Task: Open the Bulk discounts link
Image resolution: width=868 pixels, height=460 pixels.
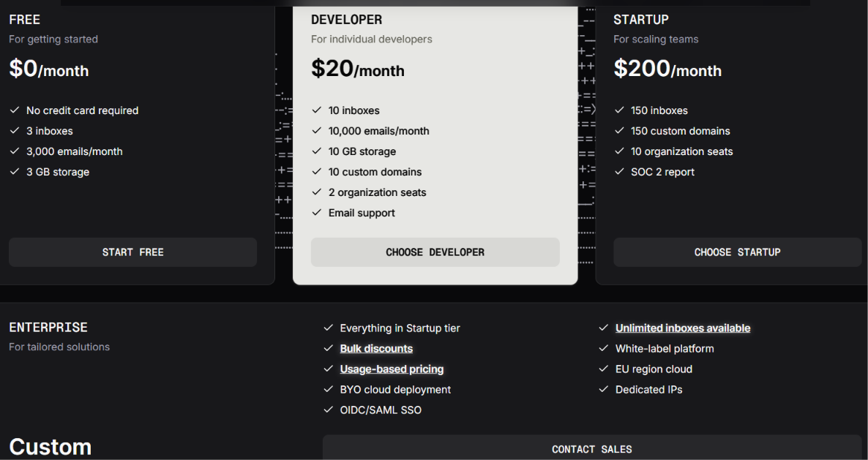Action: point(376,348)
